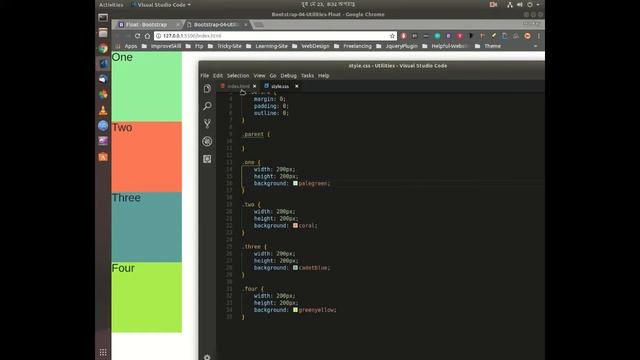This screenshot has width=640, height=360.
Task: Open the Theme bookmark folder
Action: click(x=488, y=46)
